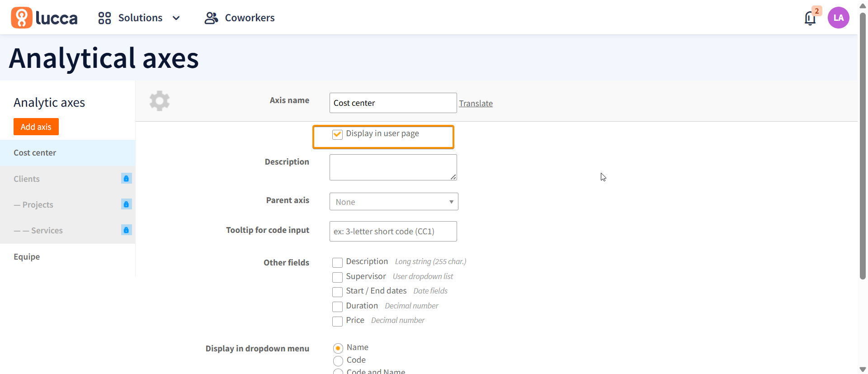Select the Code radio option
The image size is (868, 374).
tap(338, 361)
